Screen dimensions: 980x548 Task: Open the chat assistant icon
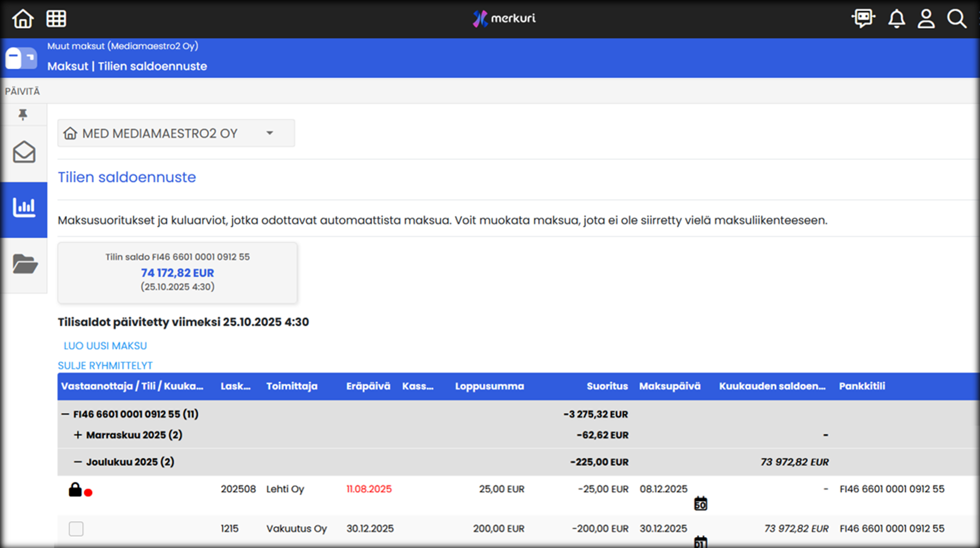click(863, 19)
